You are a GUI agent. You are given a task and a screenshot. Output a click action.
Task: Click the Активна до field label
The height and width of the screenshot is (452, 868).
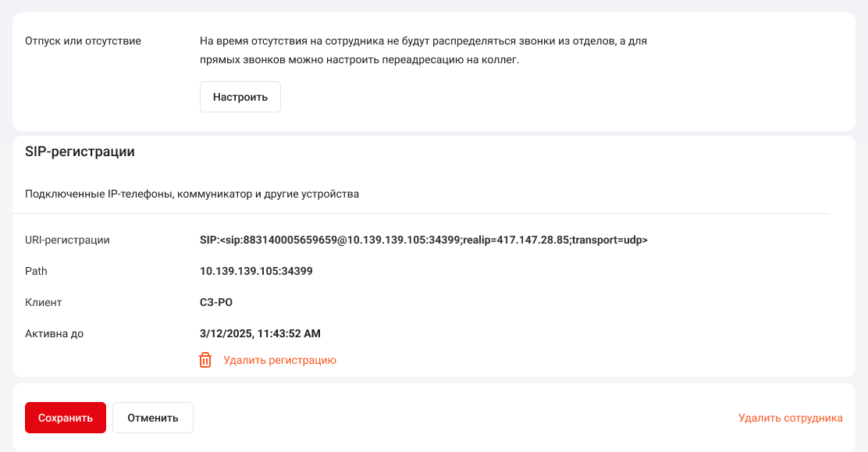click(55, 333)
